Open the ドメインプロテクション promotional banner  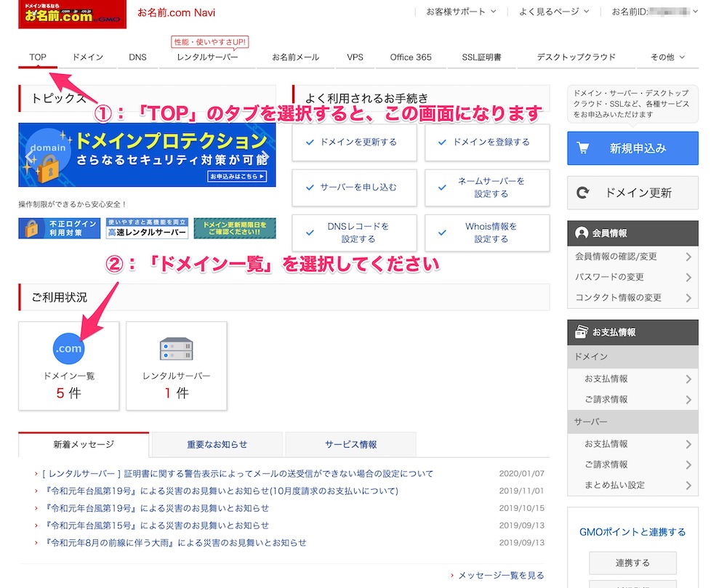(147, 155)
